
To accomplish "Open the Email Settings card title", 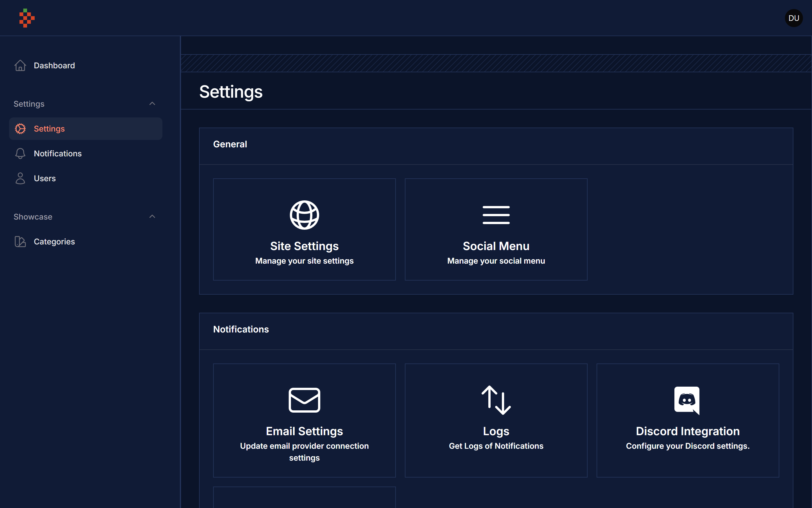I will pos(304,432).
